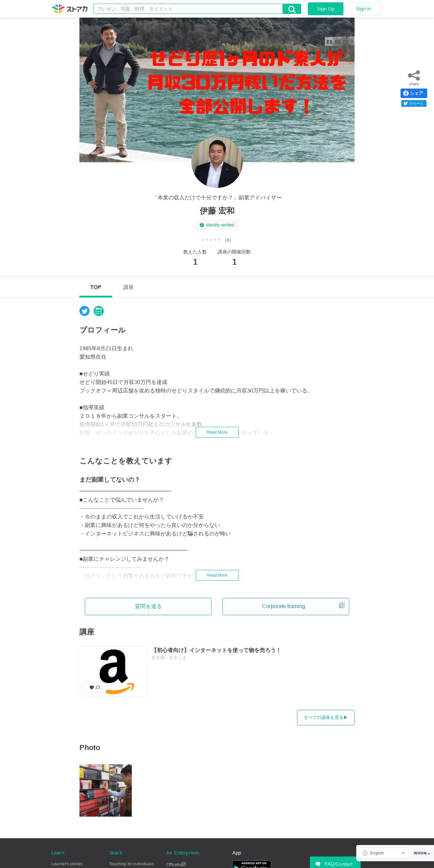Viewport: 434px width, 868px height.
Task: Open the Amazon logo course thumbnail
Action: point(113,671)
